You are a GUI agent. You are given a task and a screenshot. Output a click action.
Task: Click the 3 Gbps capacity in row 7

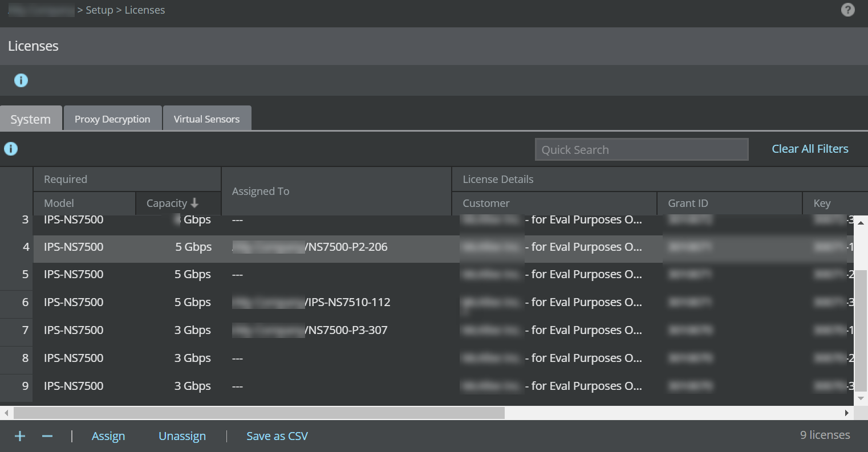pyautogui.click(x=193, y=330)
